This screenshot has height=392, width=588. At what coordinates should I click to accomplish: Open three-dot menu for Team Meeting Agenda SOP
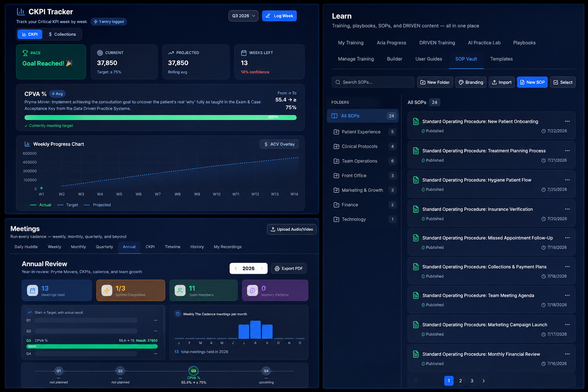tap(567, 296)
